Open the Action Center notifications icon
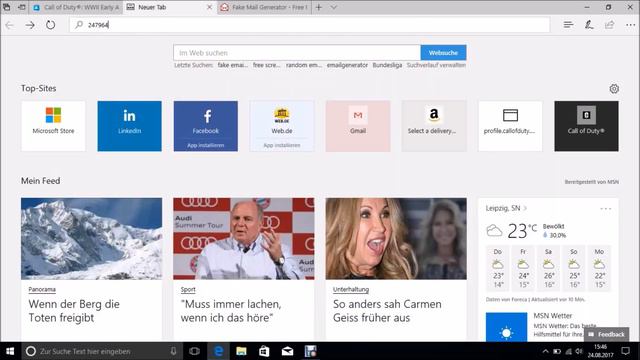 pyautogui.click(x=625, y=351)
